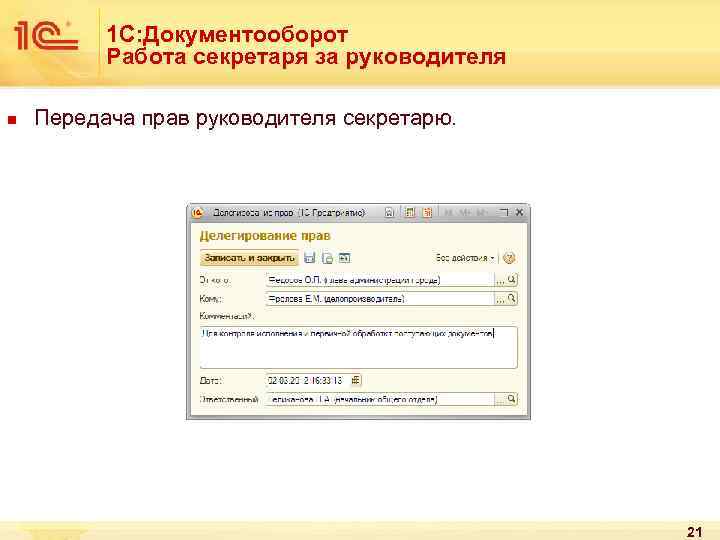720x540 pixels.
Task: Click the 1C application icon in the title bar
Action: click(x=197, y=213)
